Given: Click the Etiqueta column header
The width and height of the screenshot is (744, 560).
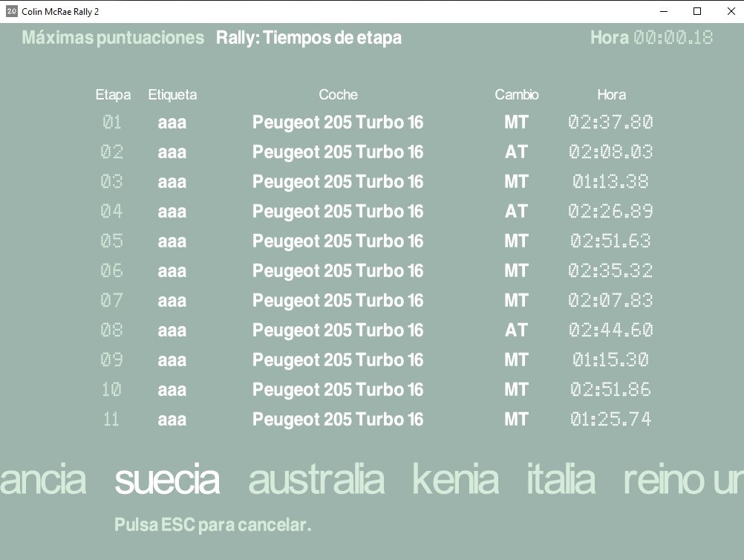Looking at the screenshot, I should tap(172, 95).
